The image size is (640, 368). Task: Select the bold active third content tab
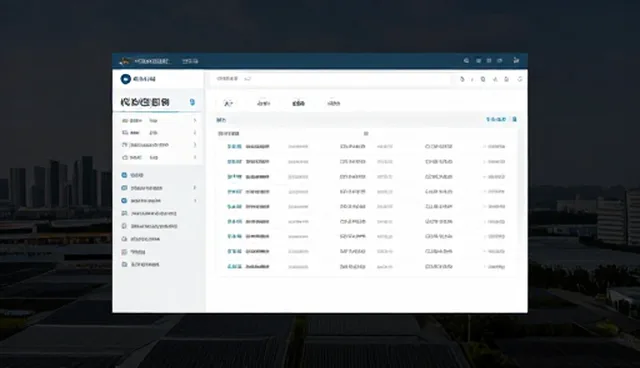click(x=298, y=103)
